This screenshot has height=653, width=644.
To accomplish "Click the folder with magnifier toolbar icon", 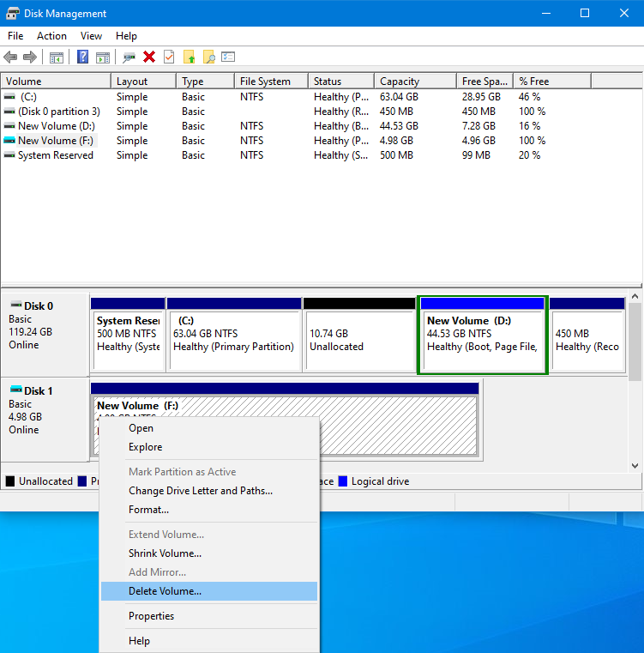I will [208, 57].
